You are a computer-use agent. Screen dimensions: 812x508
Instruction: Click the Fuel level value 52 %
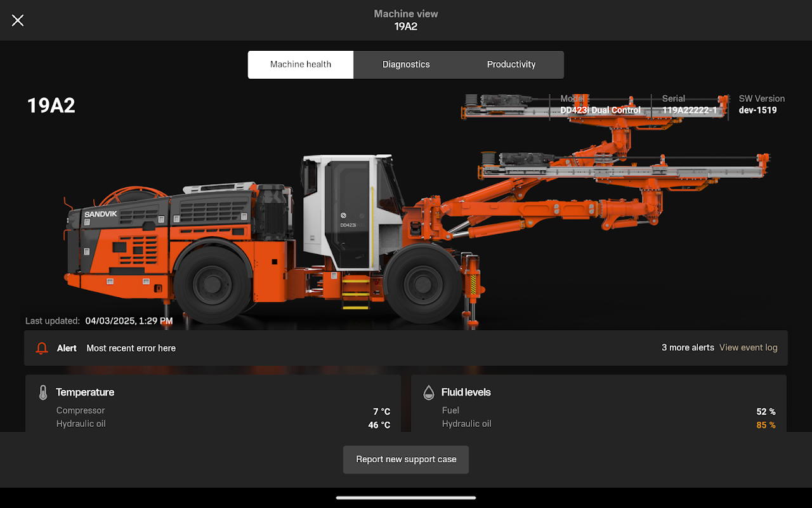tap(766, 412)
